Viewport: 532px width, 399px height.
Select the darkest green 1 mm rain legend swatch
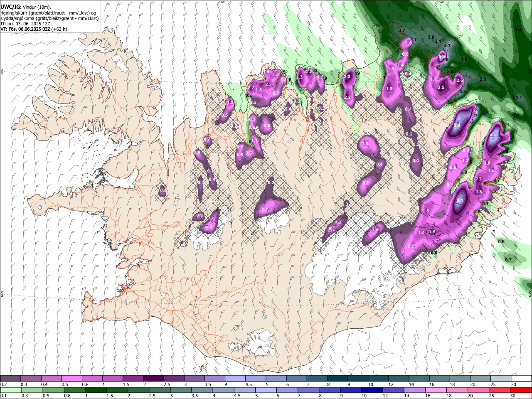click(96, 390)
